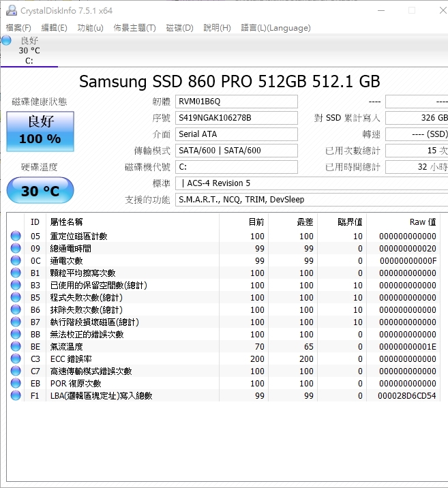Screen dimensions: 448x488
Task: Click the 已用次數總計 value 15 次
Action: [x=417, y=151]
